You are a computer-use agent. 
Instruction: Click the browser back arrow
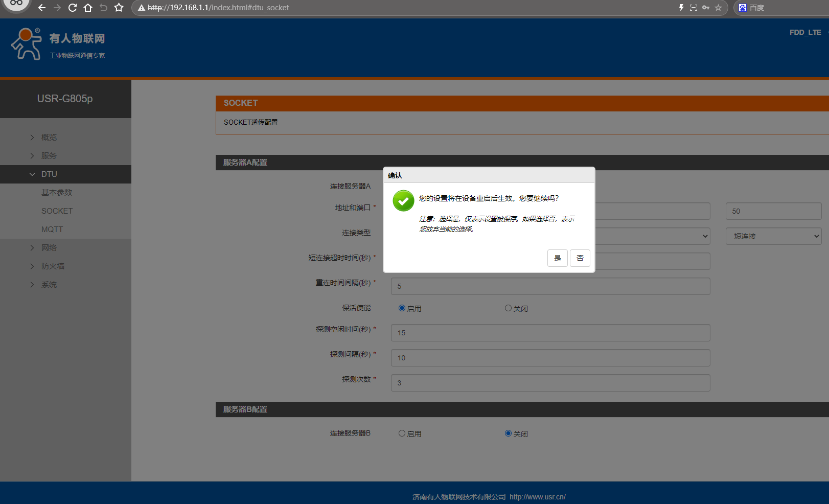coord(42,8)
